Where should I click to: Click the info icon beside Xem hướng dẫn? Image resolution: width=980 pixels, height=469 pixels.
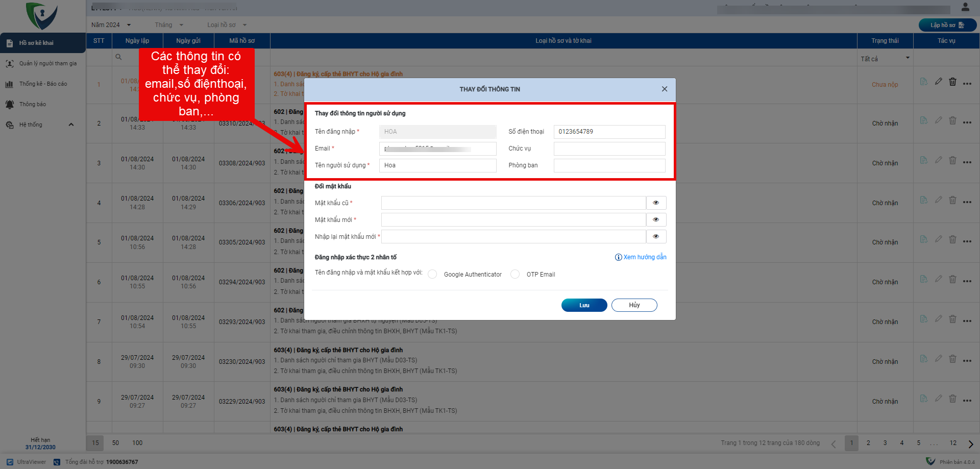(618, 257)
